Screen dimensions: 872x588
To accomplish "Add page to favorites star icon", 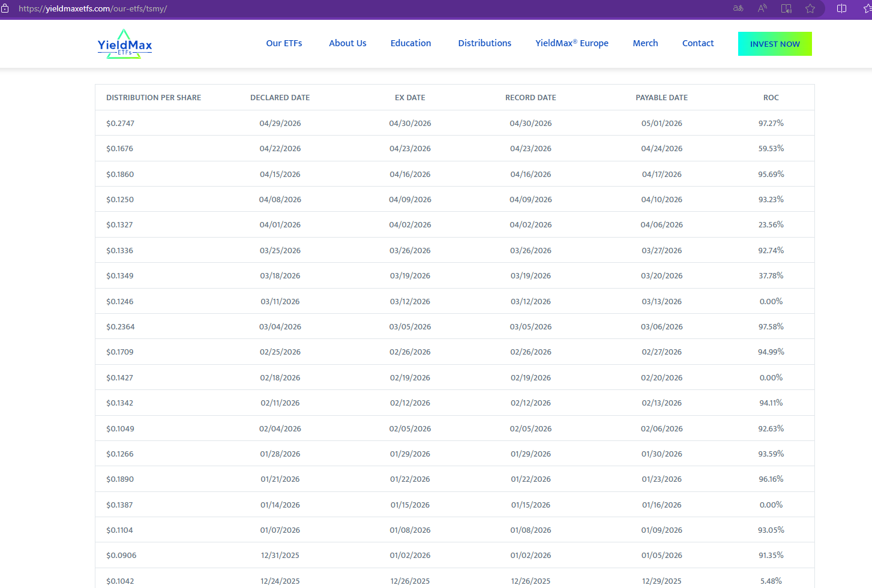I will (810, 8).
